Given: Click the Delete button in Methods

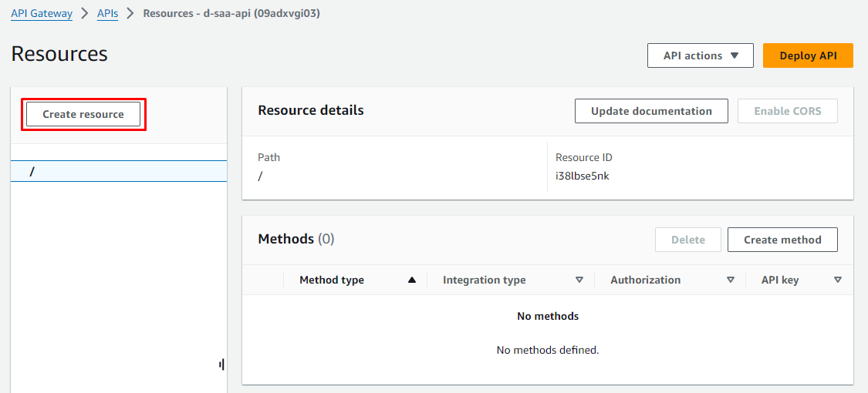Looking at the screenshot, I should [x=687, y=240].
